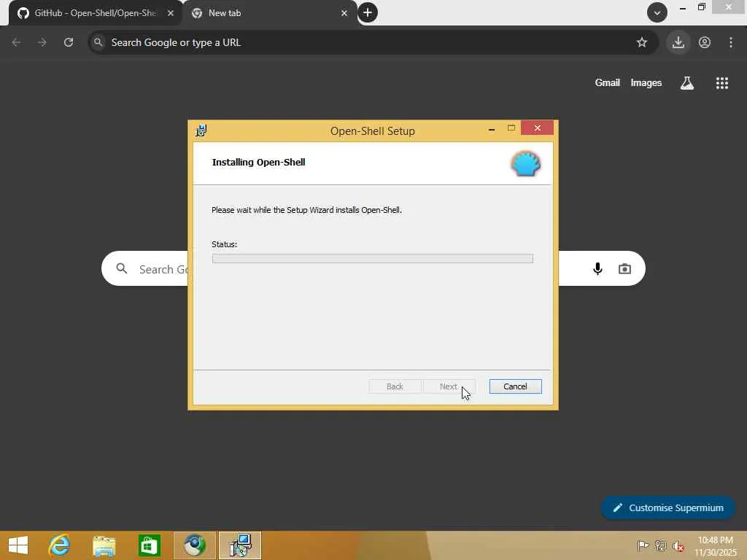The height and width of the screenshot is (560, 747).
Task: Click the disabled Next button in setup
Action: (x=449, y=386)
